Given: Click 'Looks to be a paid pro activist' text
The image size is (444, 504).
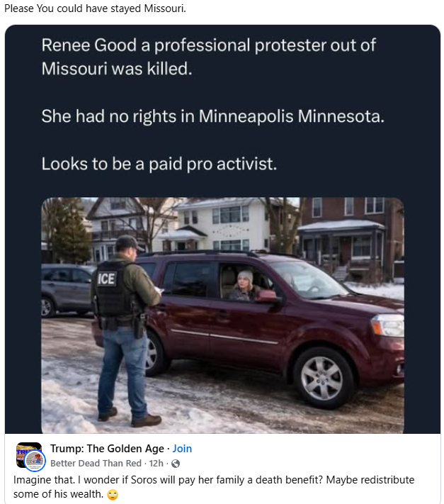Looking at the screenshot, I should point(159,164).
